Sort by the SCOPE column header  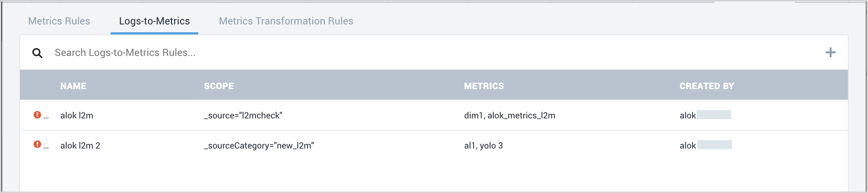coord(219,86)
